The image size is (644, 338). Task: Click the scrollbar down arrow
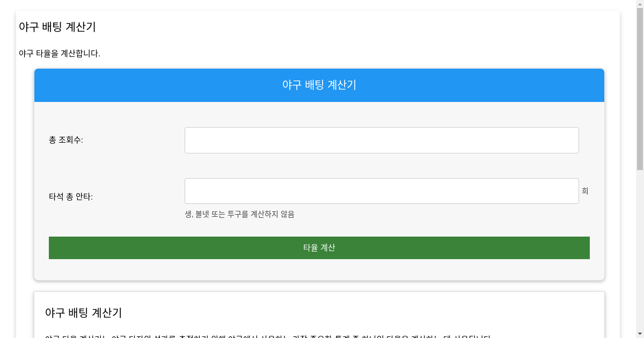(640, 334)
